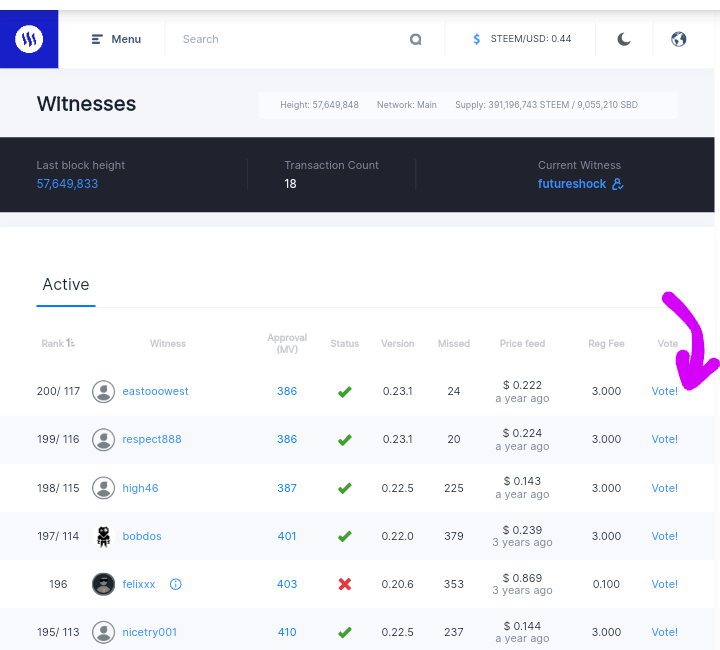Open felixxx approval value 403

287,584
